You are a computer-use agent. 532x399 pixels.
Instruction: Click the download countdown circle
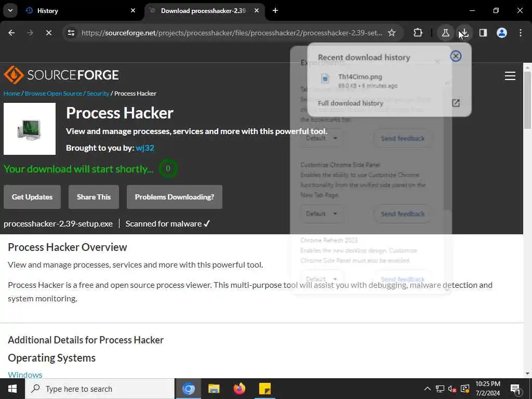[168, 169]
